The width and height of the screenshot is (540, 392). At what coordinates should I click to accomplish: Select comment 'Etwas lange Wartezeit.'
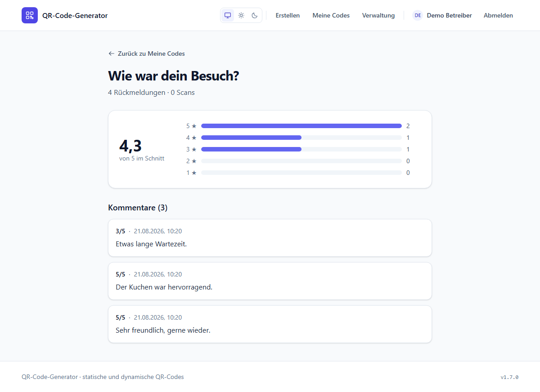pyautogui.click(x=270, y=238)
